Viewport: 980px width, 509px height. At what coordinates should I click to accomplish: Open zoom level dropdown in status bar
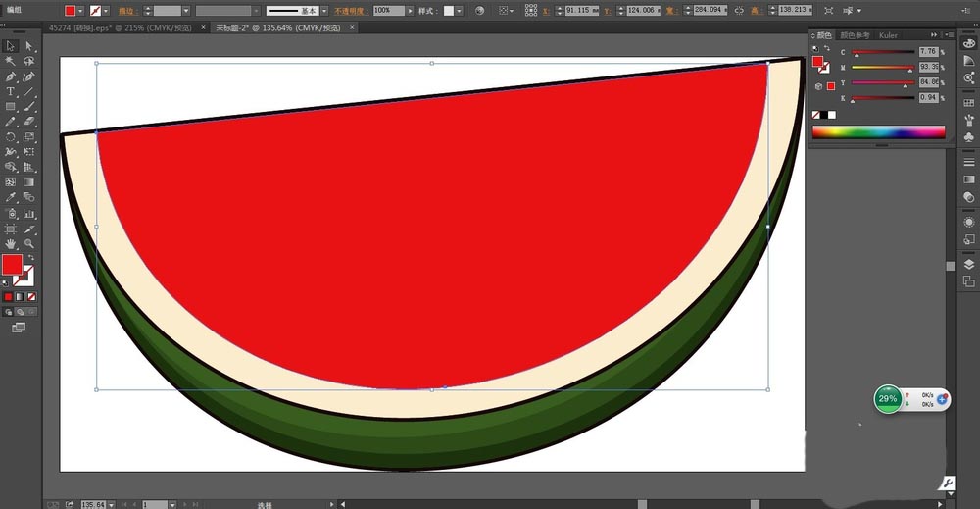tap(112, 505)
